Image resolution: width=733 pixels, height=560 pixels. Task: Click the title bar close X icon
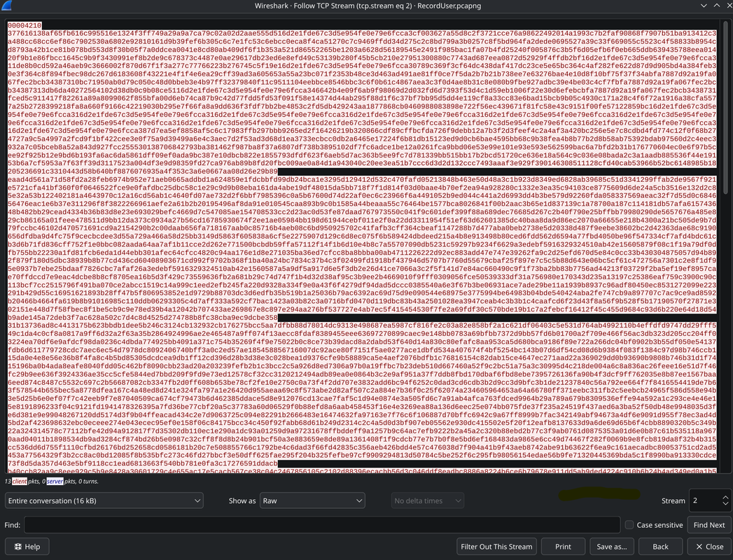pyautogui.click(x=728, y=6)
